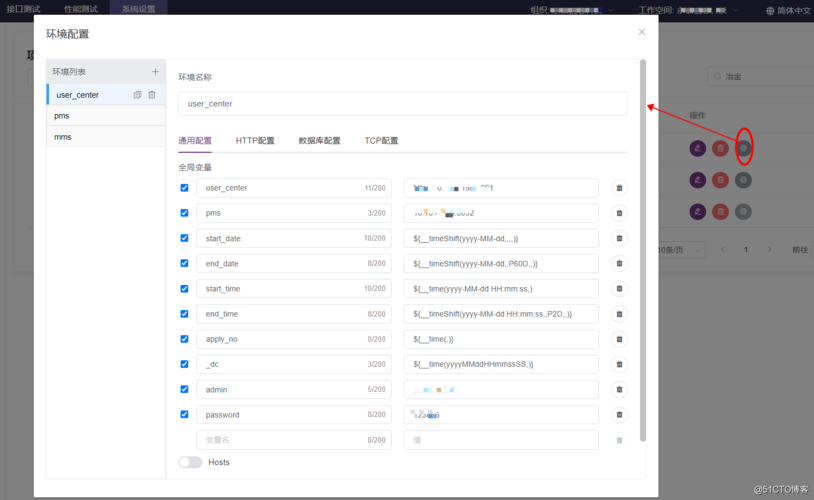Open the 简体中文 language dropdown
The height and width of the screenshot is (500, 814).
[789, 10]
